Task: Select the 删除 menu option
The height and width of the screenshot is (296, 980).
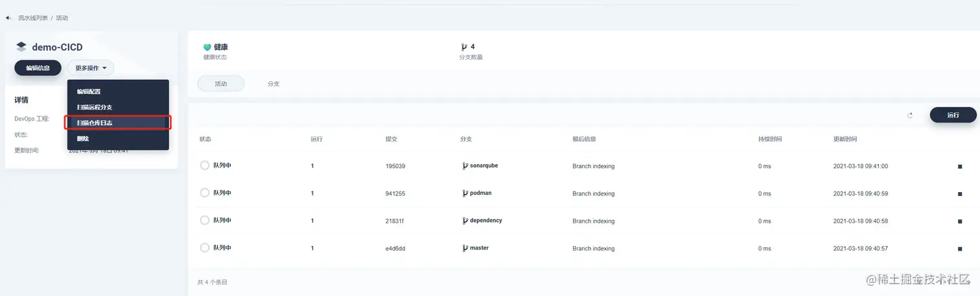Action: click(83, 138)
